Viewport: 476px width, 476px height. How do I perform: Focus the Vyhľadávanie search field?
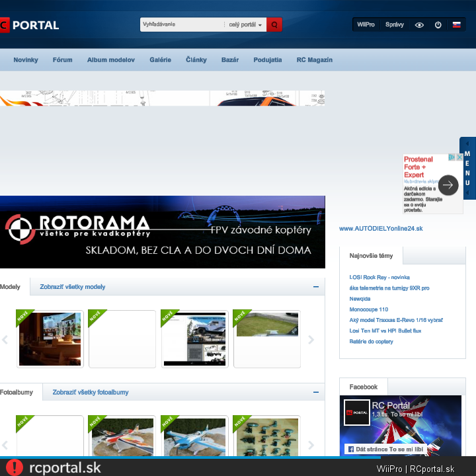182,24
